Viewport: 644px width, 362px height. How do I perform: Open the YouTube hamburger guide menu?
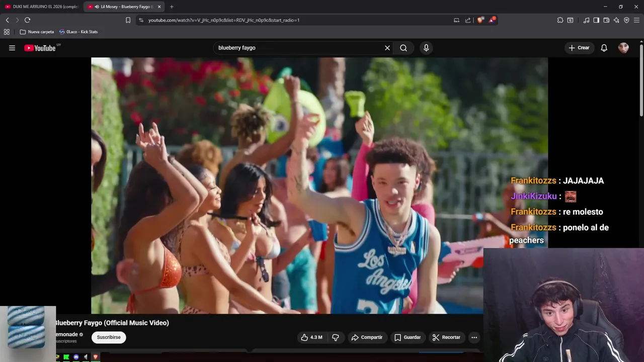pyautogui.click(x=12, y=48)
